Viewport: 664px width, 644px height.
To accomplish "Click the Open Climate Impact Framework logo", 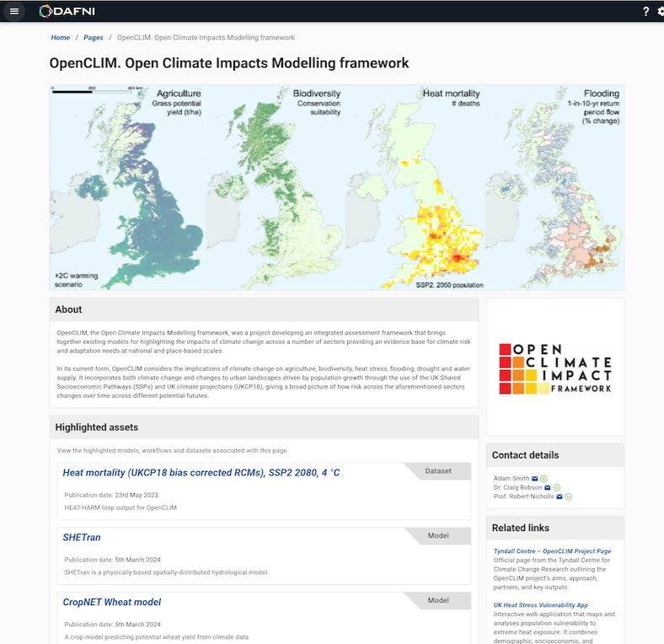I will click(x=555, y=369).
